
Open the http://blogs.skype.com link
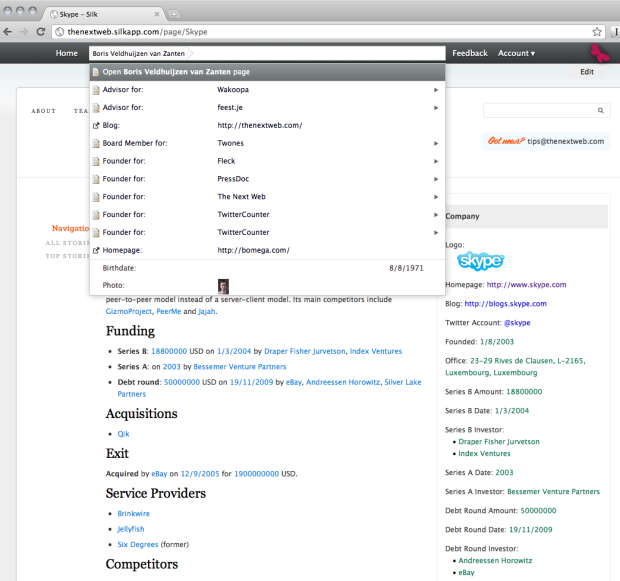point(505,304)
